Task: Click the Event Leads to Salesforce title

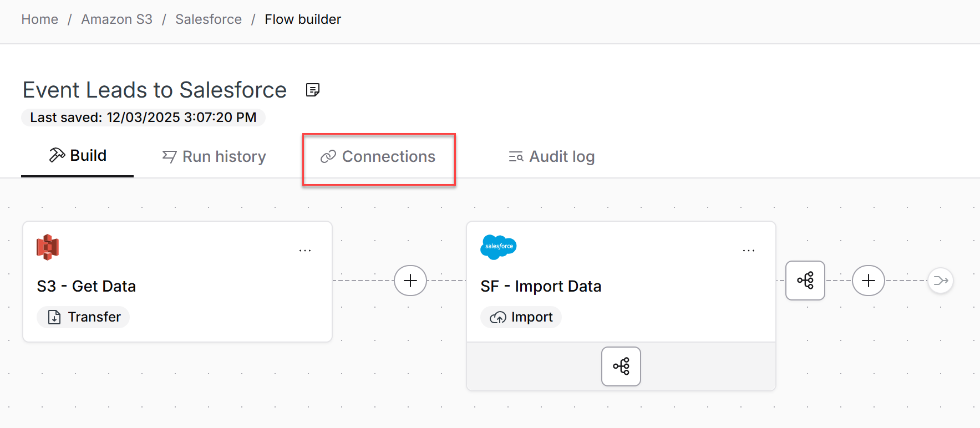Action: point(155,90)
